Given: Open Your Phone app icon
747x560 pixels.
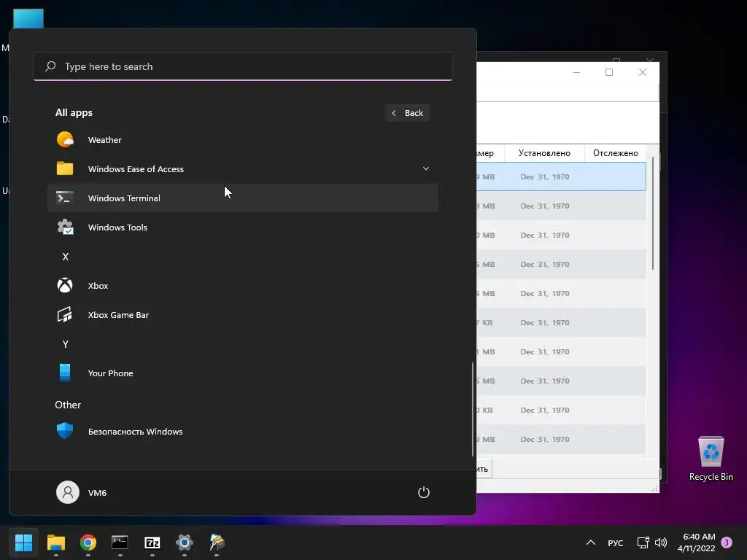Looking at the screenshot, I should click(x=65, y=373).
